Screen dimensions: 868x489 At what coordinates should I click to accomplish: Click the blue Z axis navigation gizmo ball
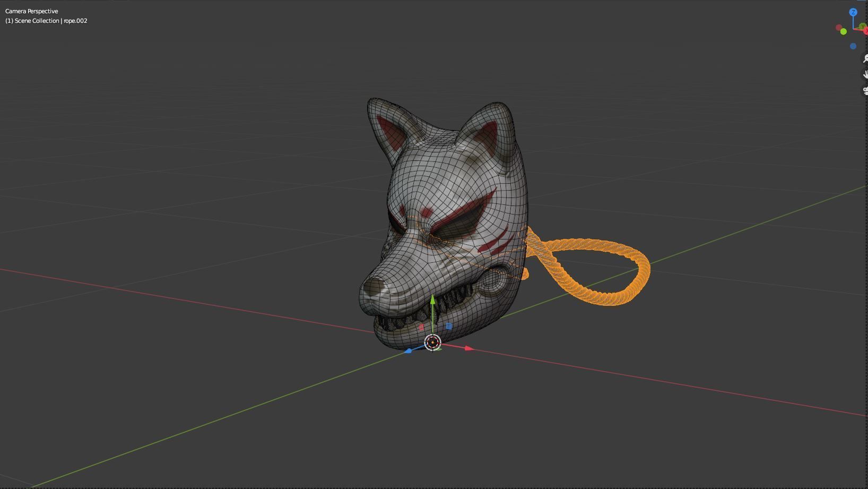coord(853,12)
